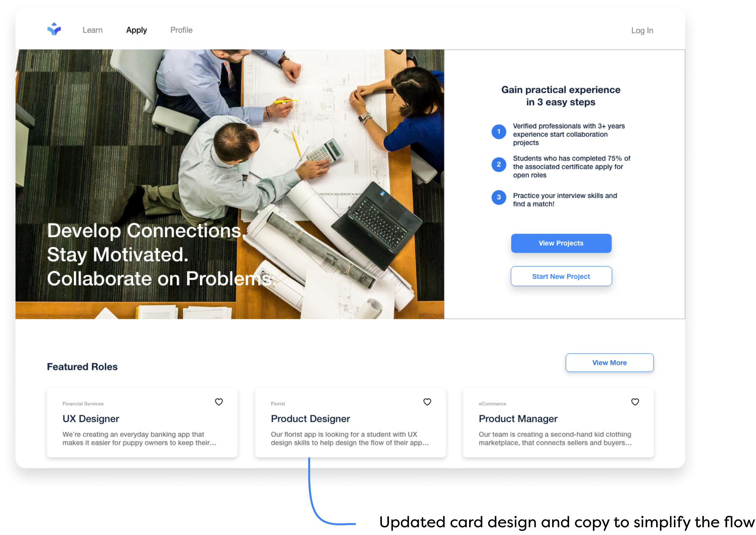Open the UX Designer role title
The height and width of the screenshot is (535, 756).
91,418
